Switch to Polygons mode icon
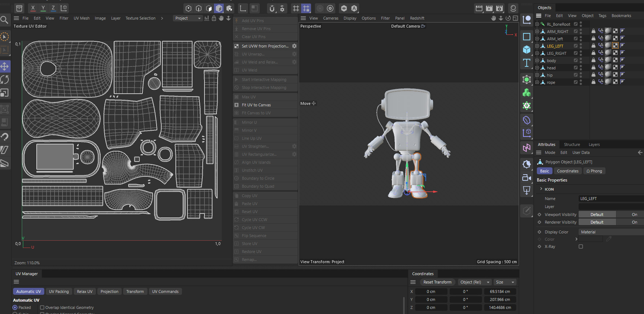Viewport: 644px width, 314px height. (209, 8)
